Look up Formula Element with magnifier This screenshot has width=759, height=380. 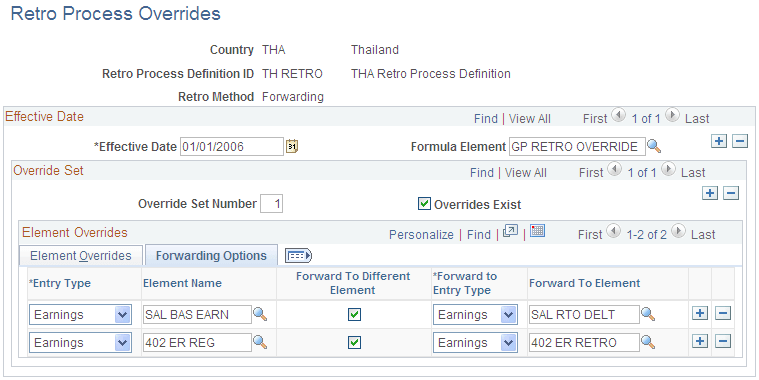[x=654, y=146]
